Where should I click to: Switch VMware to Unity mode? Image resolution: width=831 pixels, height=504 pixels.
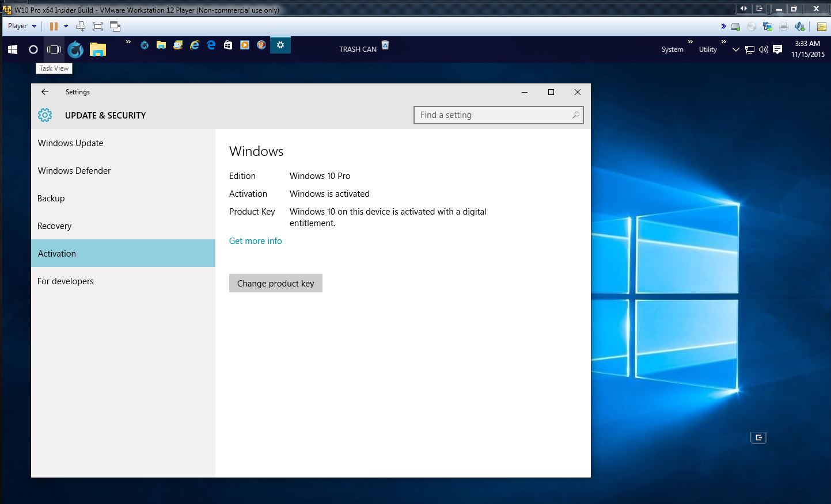(115, 26)
